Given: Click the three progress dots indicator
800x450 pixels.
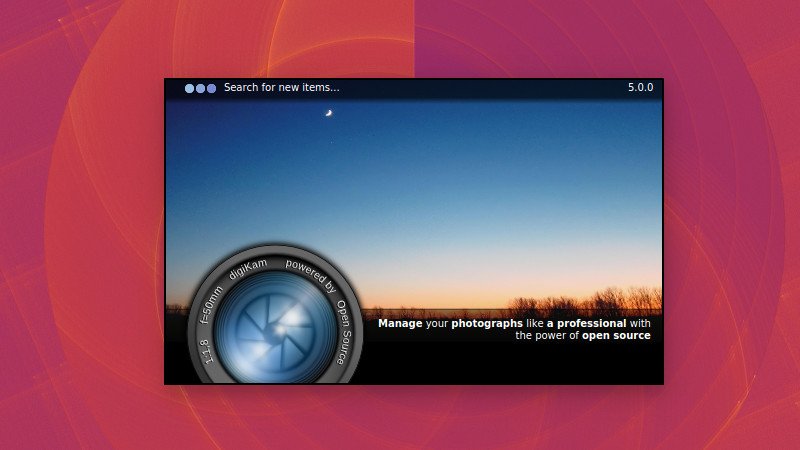Looking at the screenshot, I should [x=201, y=88].
